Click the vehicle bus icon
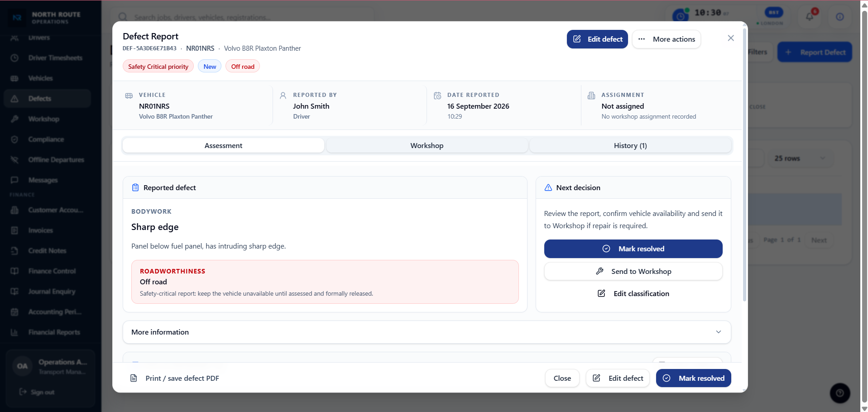This screenshot has width=868, height=412. (129, 96)
